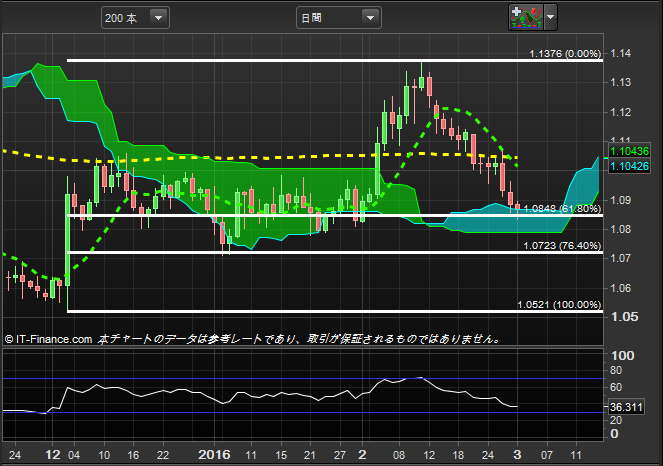Select the 1.0723 (76.40%) Fibonacci label
Image resolution: width=663 pixels, height=466 pixels.
562,246
